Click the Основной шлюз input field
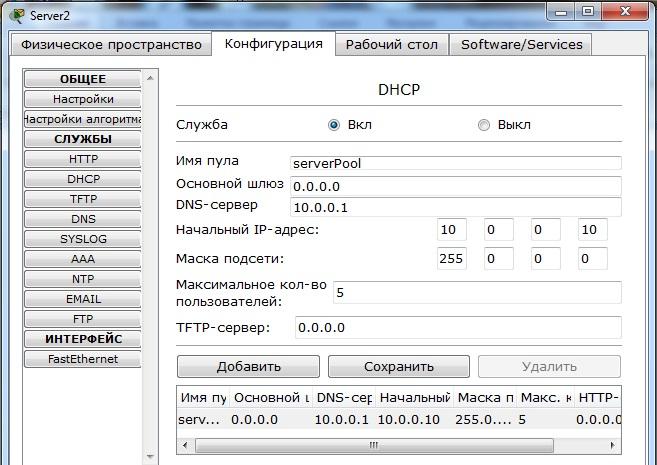Screen dimensions: 657x465 pyautogui.click(x=455, y=186)
